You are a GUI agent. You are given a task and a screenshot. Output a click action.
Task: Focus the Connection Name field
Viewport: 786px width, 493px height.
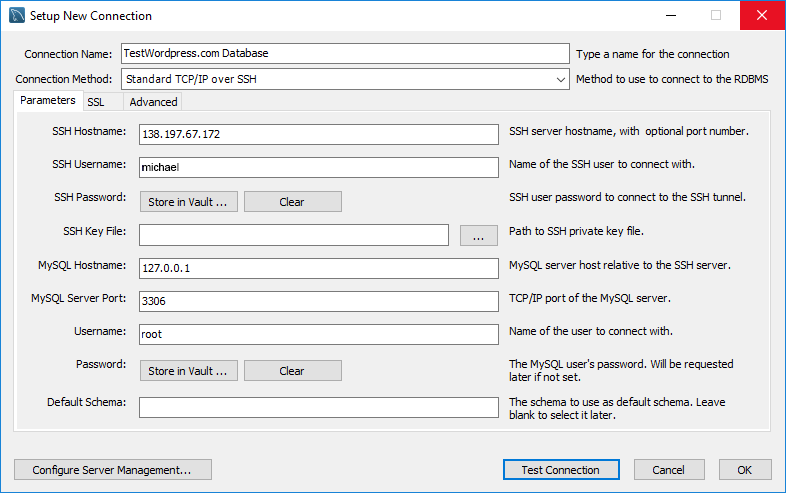[345, 53]
